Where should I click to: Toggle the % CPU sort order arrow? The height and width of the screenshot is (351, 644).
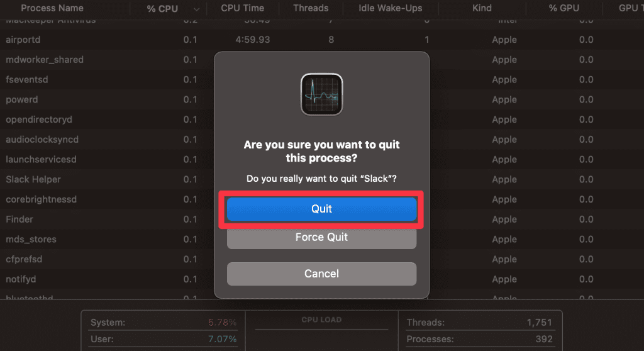(x=197, y=9)
